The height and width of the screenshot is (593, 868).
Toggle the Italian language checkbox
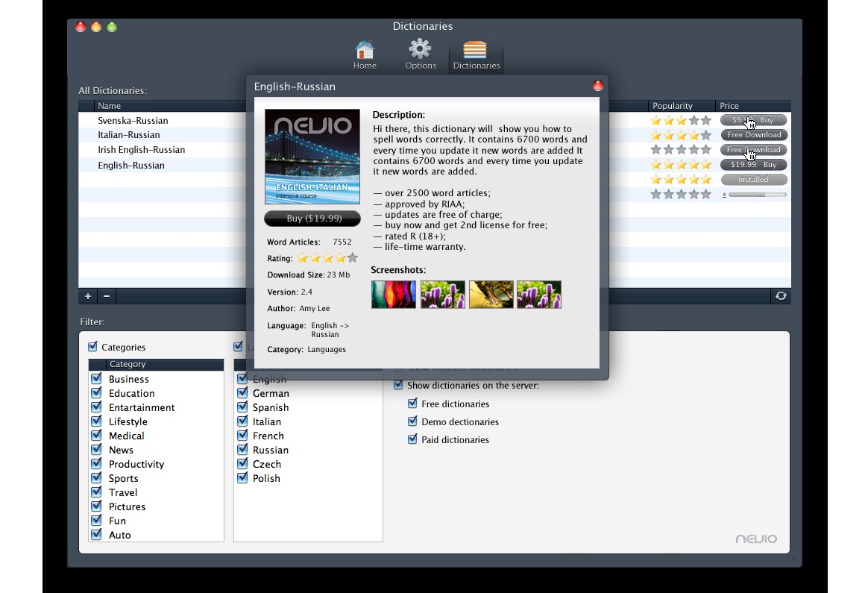pos(242,421)
